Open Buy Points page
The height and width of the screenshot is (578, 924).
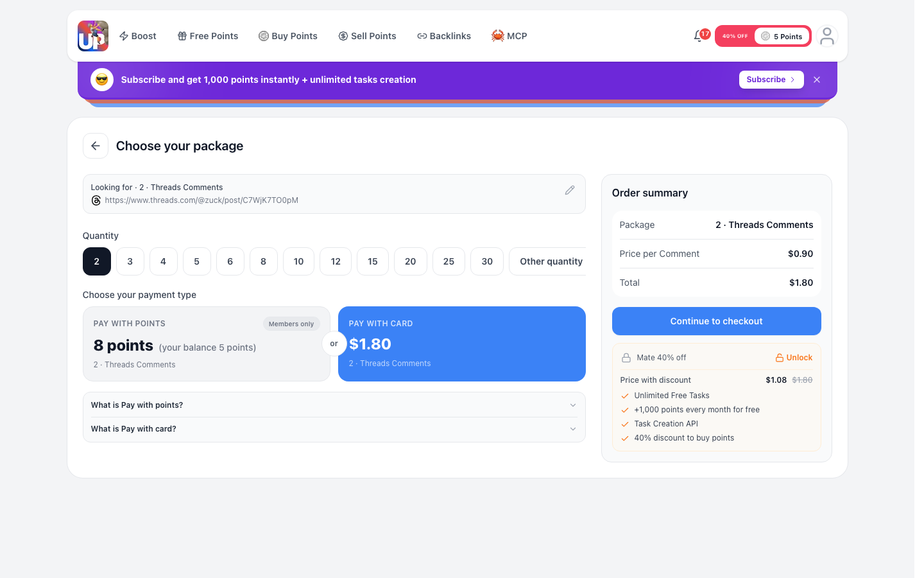pos(288,36)
